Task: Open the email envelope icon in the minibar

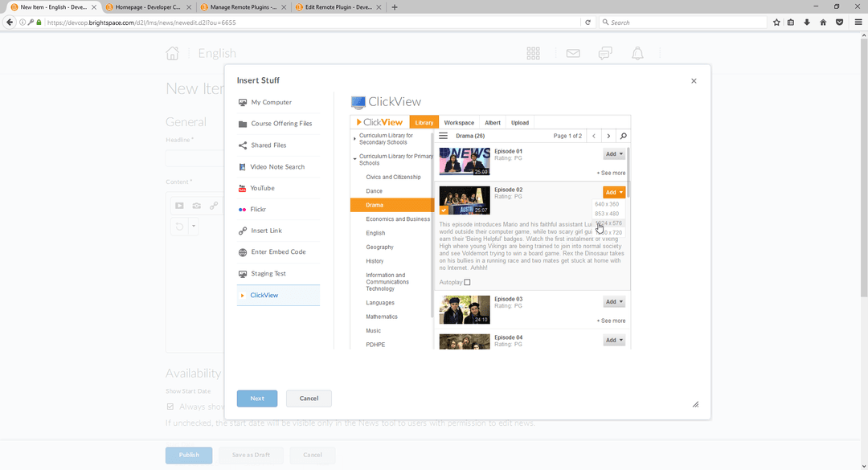Action: pos(572,53)
